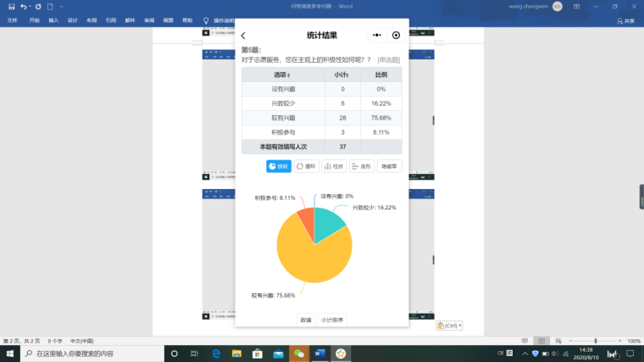Click the 隐藏零 button
Viewport: 644px width, 362px height.
coord(390,166)
